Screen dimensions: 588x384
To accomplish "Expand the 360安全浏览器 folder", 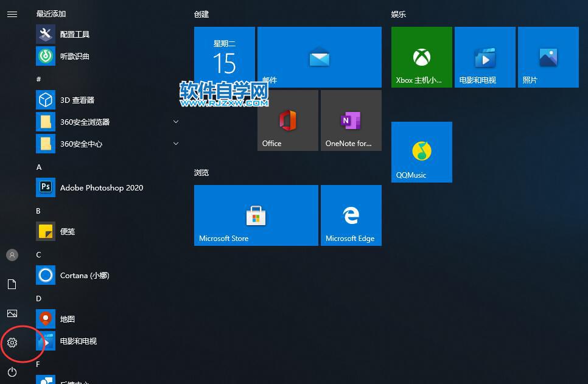I will coord(176,122).
